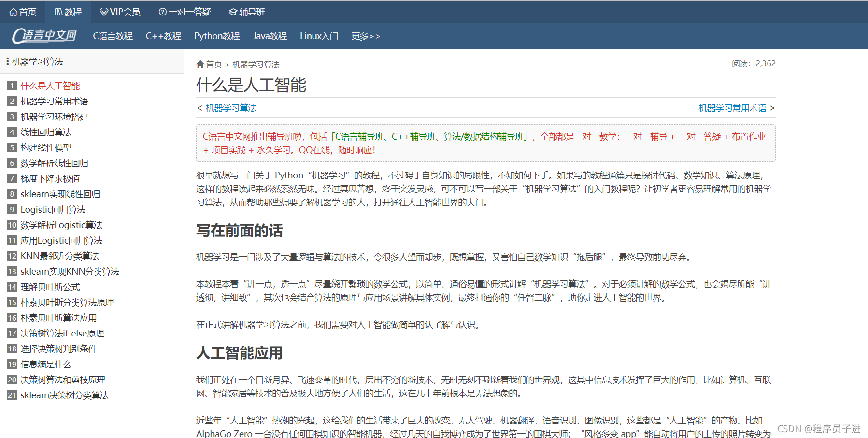Open sidebar item 朴素贝叶斯分类算法原理

coord(67,302)
